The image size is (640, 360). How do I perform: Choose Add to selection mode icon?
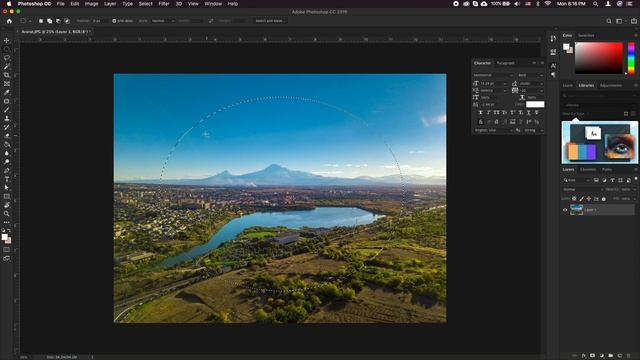click(49, 21)
